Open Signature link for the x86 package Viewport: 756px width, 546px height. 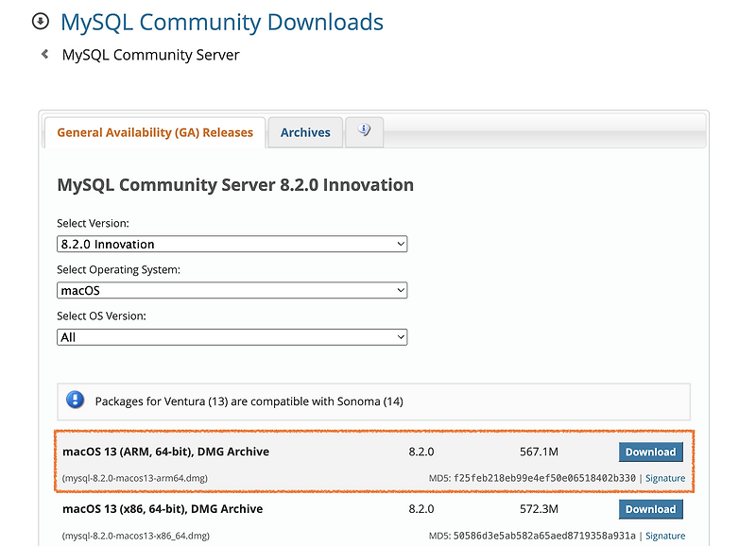coord(665,536)
